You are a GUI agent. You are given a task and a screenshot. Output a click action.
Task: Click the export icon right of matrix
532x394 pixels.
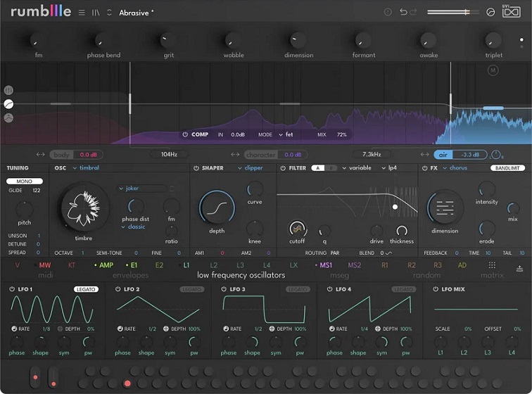519,269
